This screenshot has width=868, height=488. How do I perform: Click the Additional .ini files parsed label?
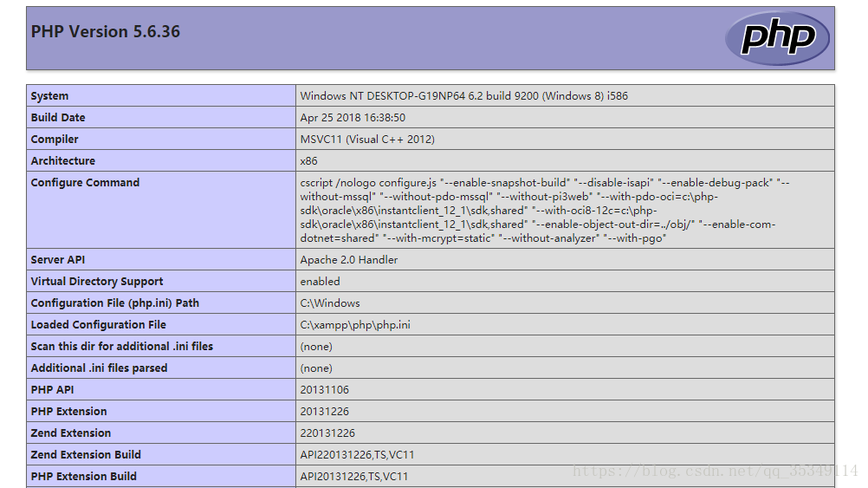pos(99,368)
